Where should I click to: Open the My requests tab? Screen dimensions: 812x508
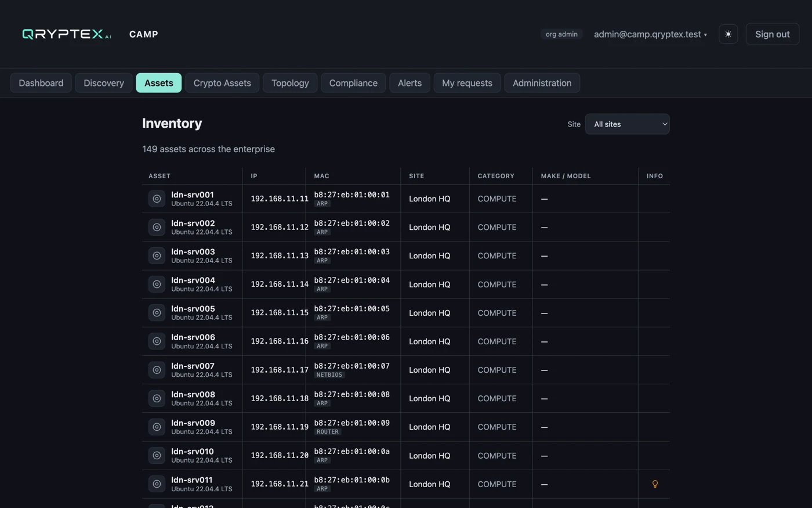(x=467, y=83)
